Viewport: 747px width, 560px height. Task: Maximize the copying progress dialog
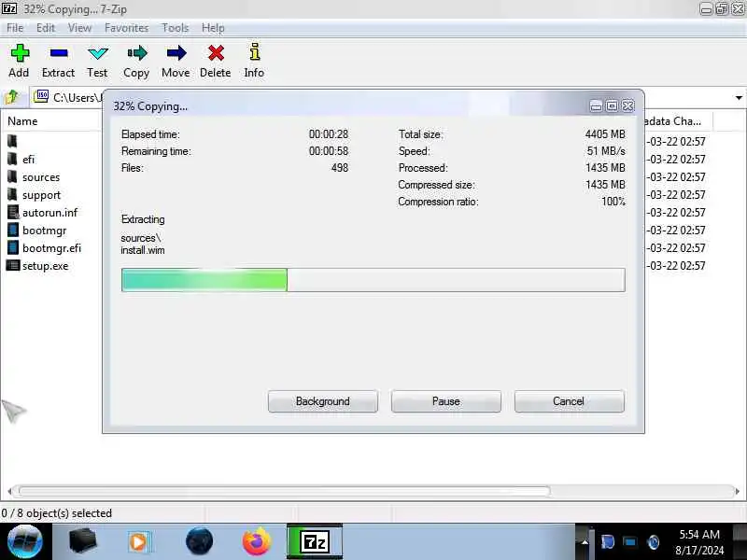click(x=612, y=105)
